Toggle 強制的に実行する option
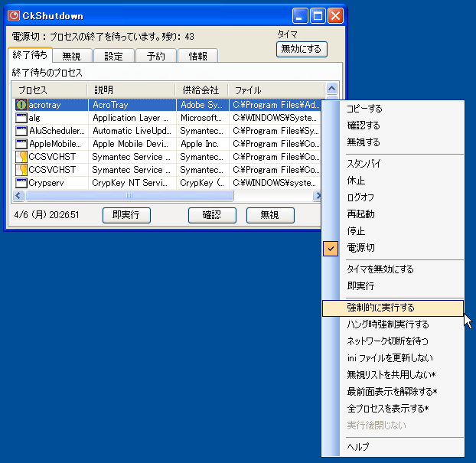The height and width of the screenshot is (463, 476). [x=393, y=308]
